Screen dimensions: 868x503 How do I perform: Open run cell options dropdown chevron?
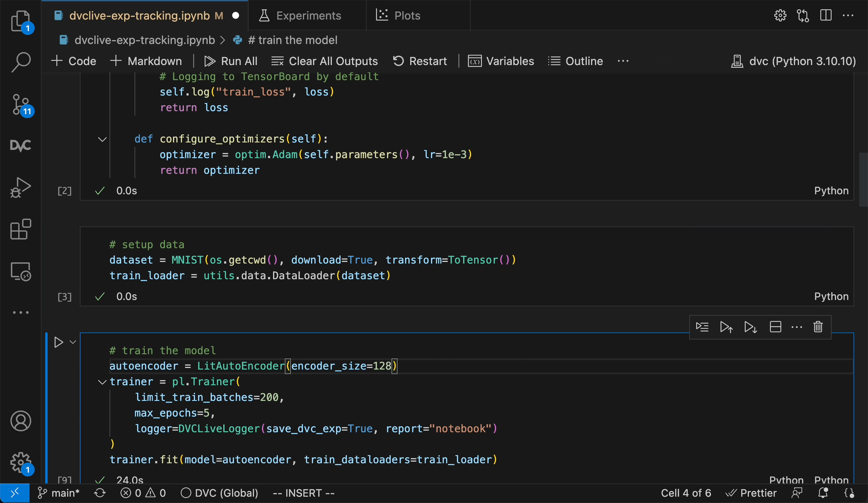point(73,342)
